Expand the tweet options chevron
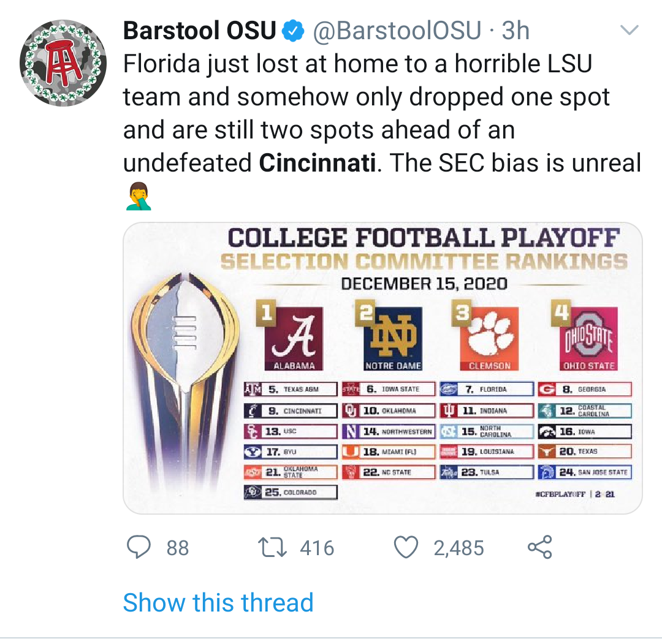 point(629,30)
